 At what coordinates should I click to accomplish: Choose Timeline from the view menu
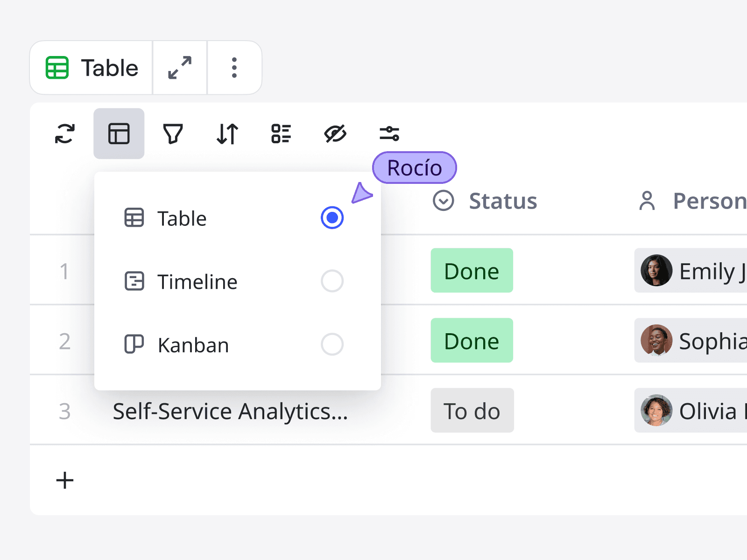tap(197, 282)
